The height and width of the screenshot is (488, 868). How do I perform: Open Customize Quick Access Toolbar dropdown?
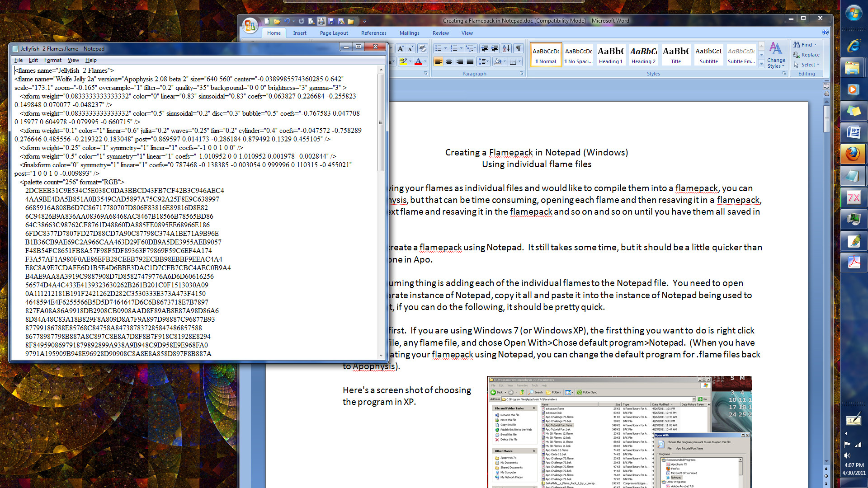click(x=364, y=21)
